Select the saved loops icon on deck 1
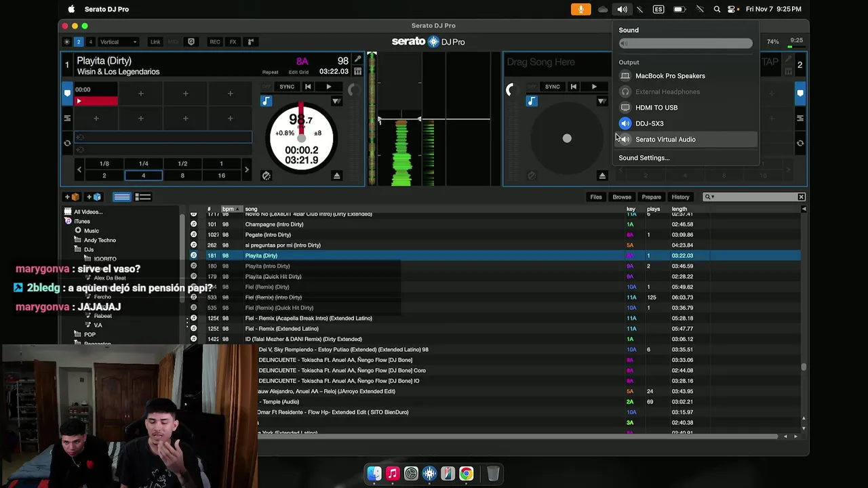This screenshot has width=868, height=488. click(x=67, y=118)
